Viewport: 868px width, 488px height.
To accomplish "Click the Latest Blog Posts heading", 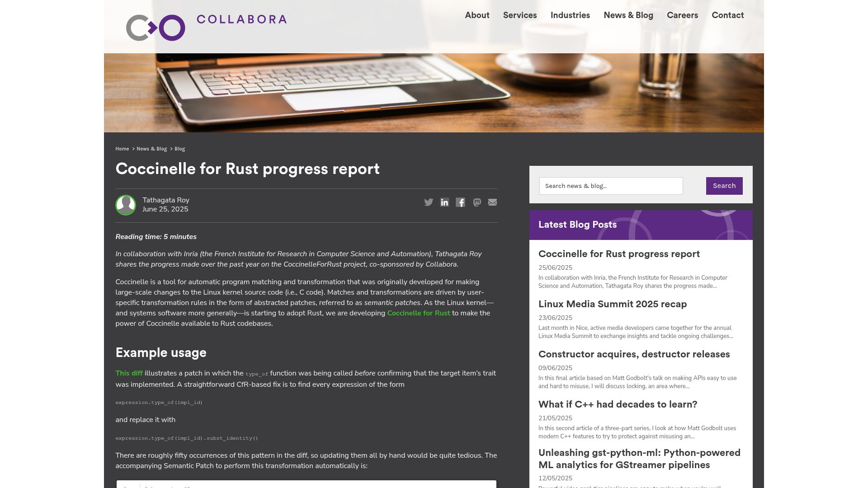I will pos(577,225).
